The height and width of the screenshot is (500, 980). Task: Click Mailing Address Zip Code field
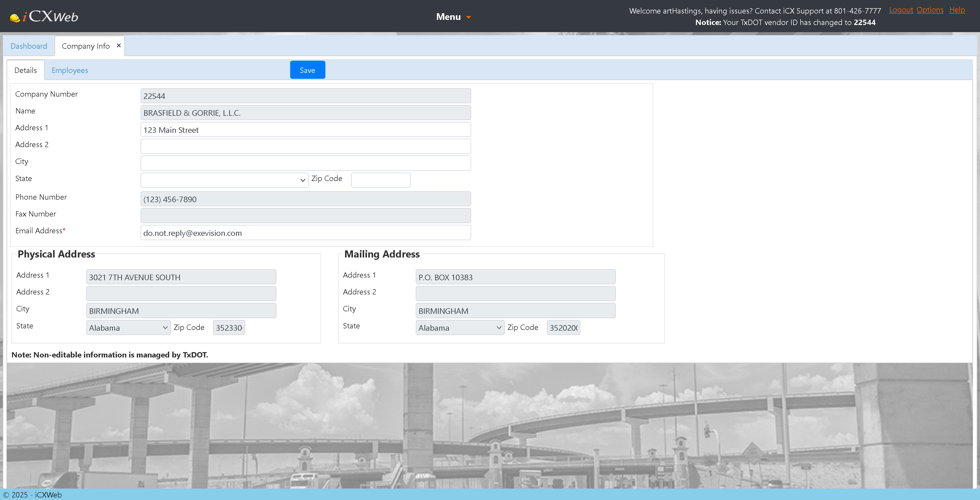coord(563,327)
